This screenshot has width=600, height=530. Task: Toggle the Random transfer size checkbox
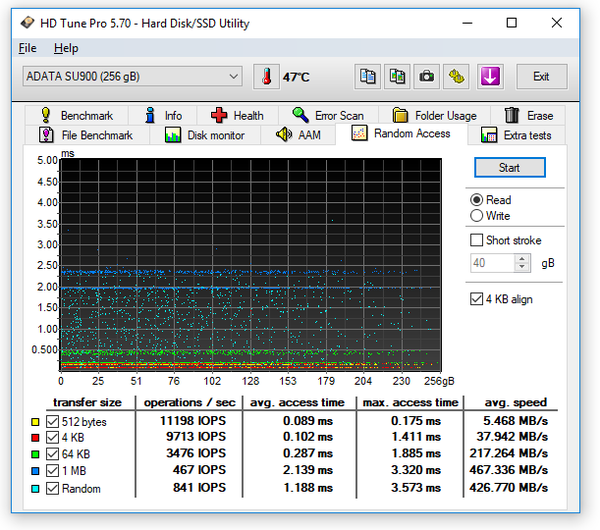(x=52, y=488)
